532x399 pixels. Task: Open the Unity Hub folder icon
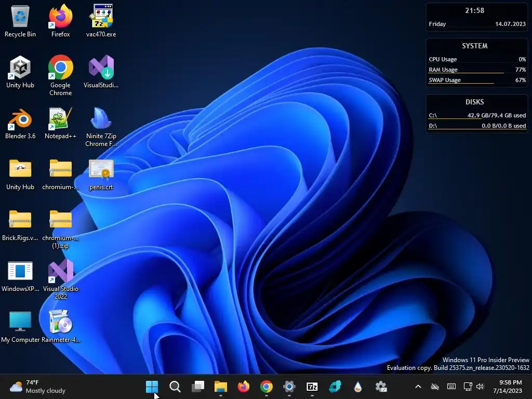pos(20,174)
